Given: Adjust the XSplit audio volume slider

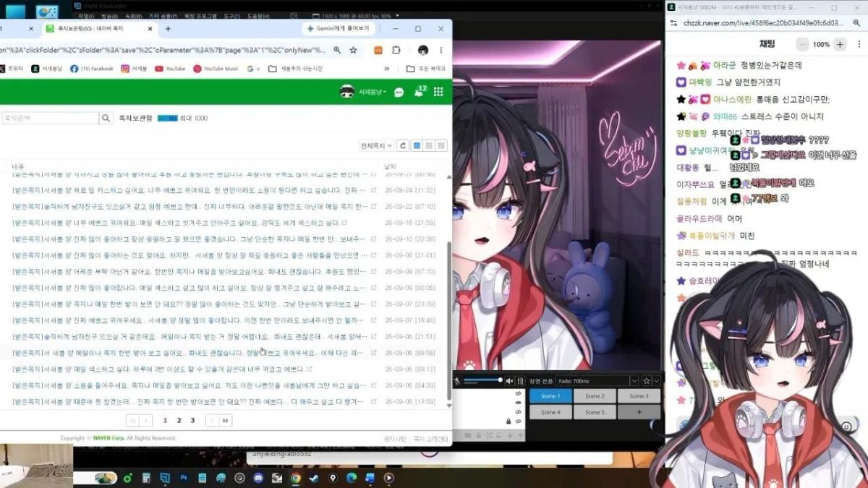Looking at the screenshot, I should point(482,380).
